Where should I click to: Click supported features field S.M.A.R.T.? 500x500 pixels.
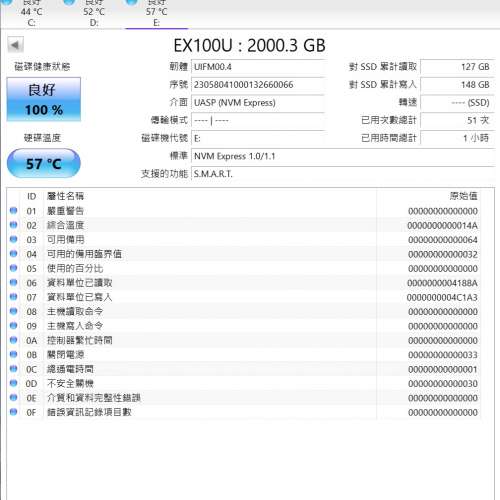(343, 174)
